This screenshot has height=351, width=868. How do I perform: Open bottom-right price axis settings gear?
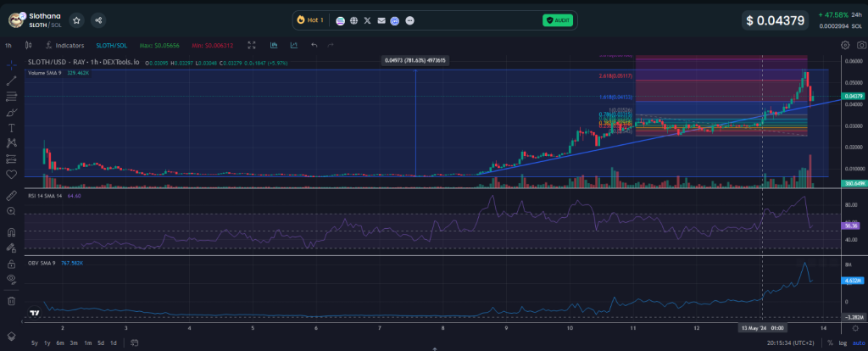tap(855, 328)
